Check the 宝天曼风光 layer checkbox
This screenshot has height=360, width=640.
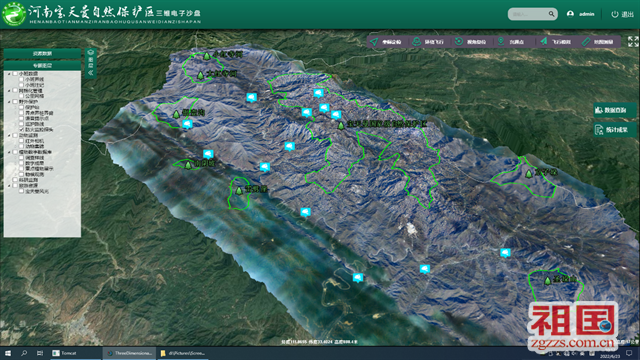pyautogui.click(x=21, y=191)
